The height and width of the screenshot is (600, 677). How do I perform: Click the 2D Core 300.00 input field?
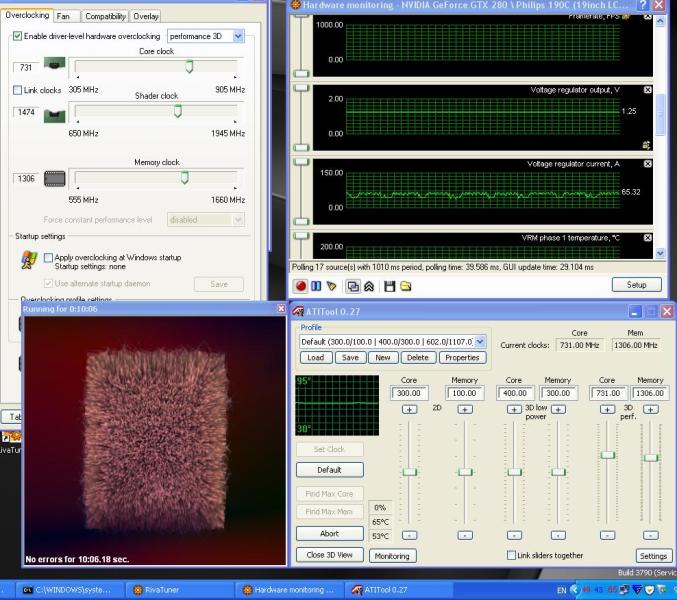(409, 393)
